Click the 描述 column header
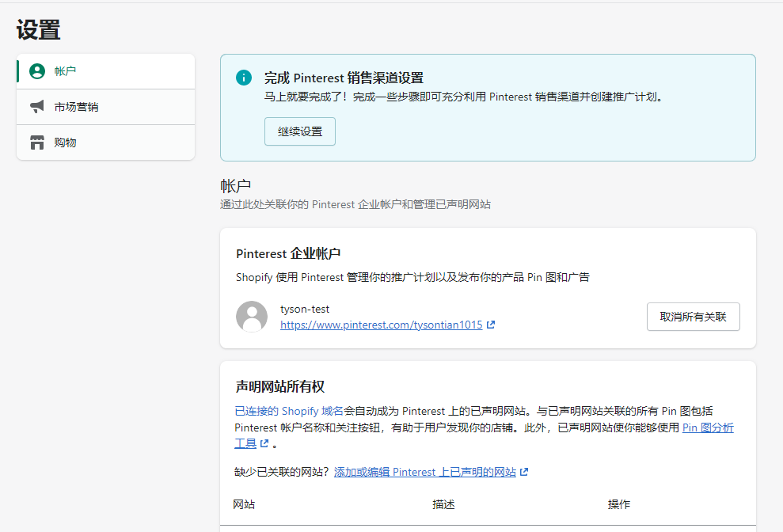Screen dimensions: 783x532 [x=443, y=504]
